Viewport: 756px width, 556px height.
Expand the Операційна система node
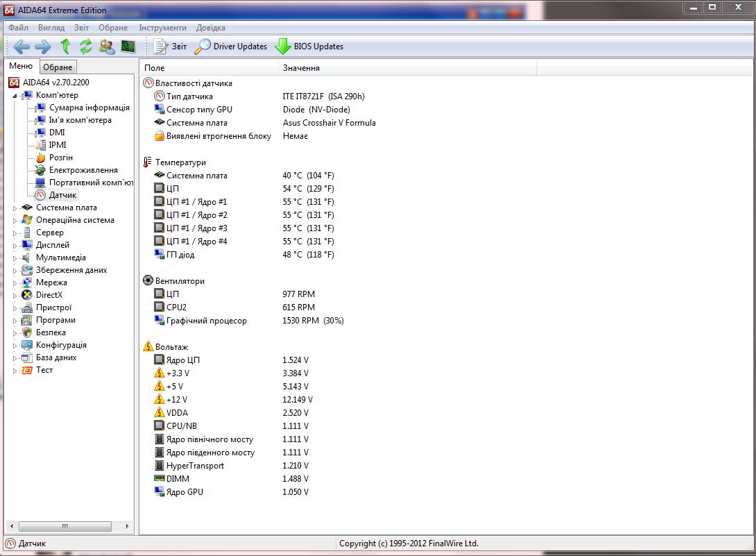pos(15,221)
